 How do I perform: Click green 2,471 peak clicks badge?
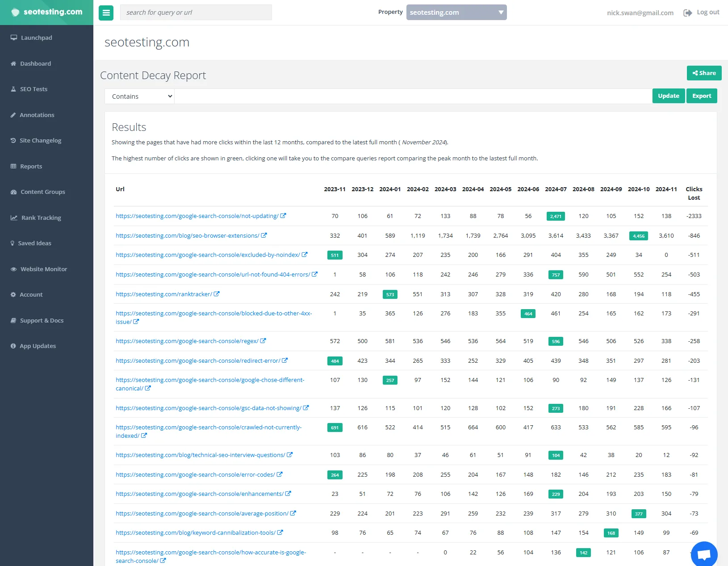coord(556,216)
